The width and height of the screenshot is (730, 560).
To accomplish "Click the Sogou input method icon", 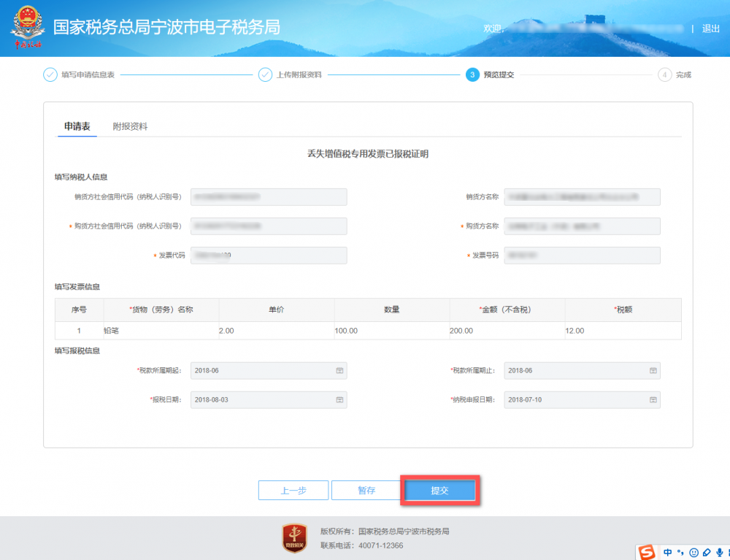I will (x=646, y=552).
